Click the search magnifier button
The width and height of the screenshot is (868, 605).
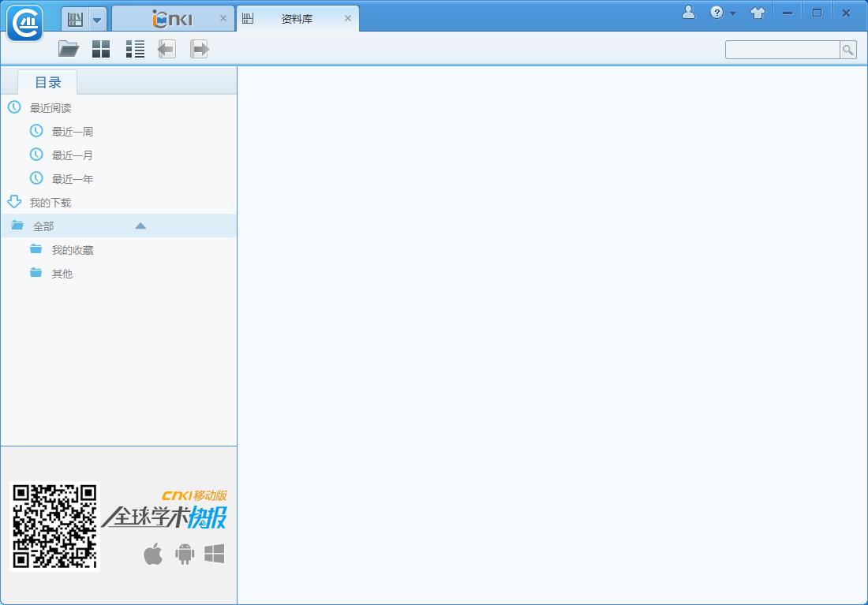(x=848, y=50)
